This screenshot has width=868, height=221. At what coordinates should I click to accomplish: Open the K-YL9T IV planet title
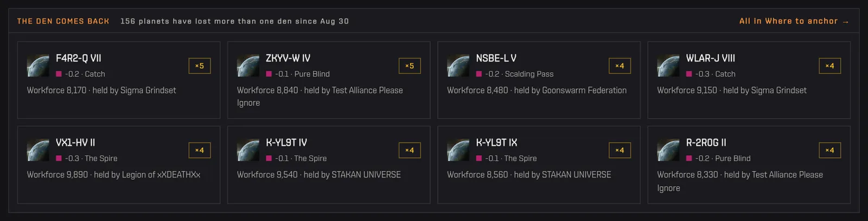point(286,143)
